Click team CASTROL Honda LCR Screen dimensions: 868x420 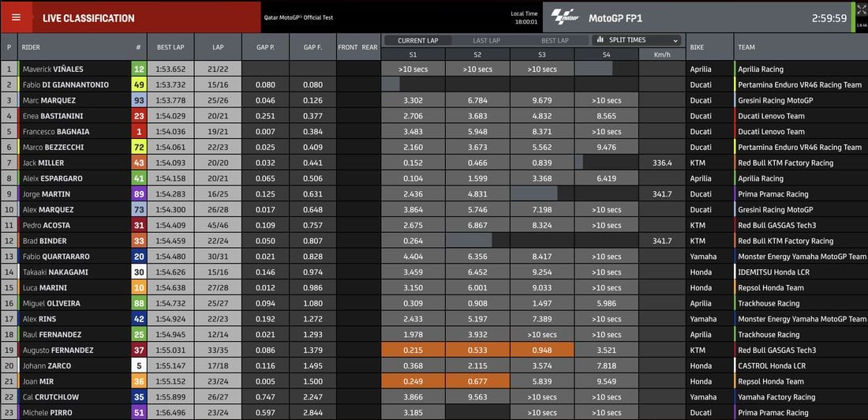pos(772,366)
